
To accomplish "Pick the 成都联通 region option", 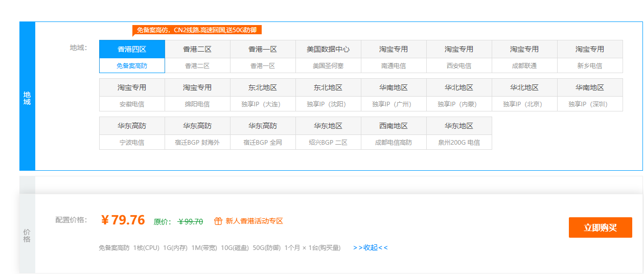I will tap(524, 57).
